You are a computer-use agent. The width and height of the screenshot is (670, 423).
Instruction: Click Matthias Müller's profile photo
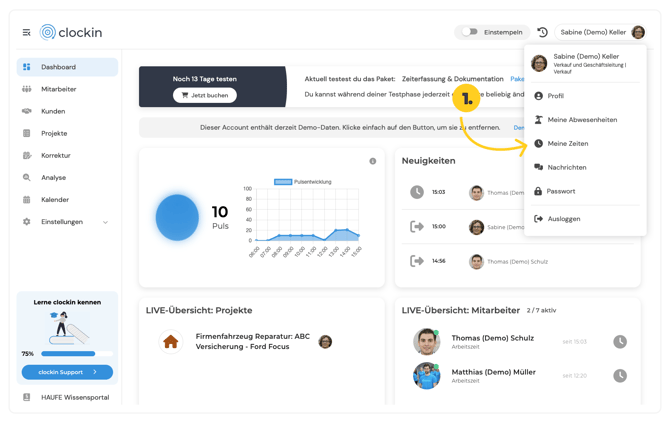(x=426, y=376)
